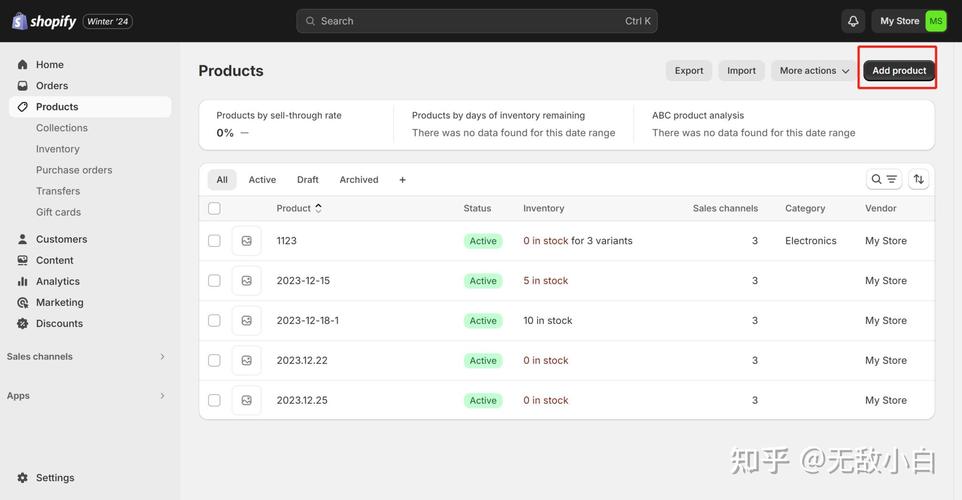Click the MS store avatar icon
The width and height of the screenshot is (962, 500).
point(936,21)
